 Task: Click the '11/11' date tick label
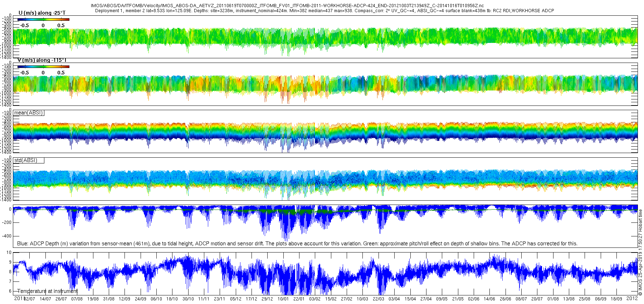click(204, 299)
